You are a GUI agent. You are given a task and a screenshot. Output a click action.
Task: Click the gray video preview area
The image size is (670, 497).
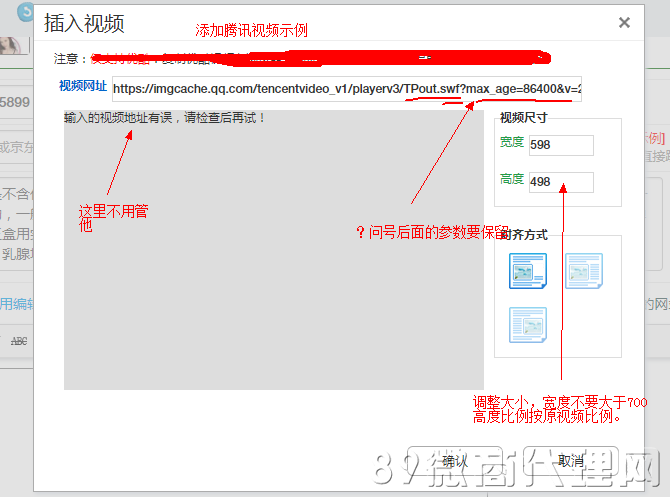pos(274,250)
